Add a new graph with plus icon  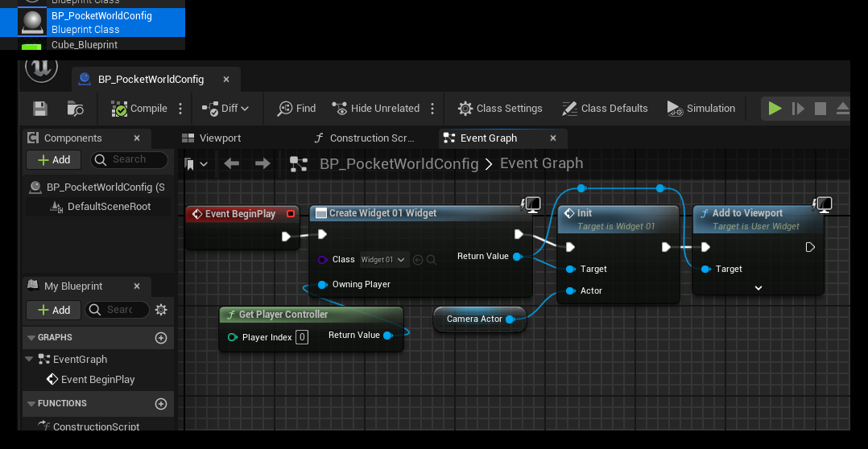[x=161, y=338]
